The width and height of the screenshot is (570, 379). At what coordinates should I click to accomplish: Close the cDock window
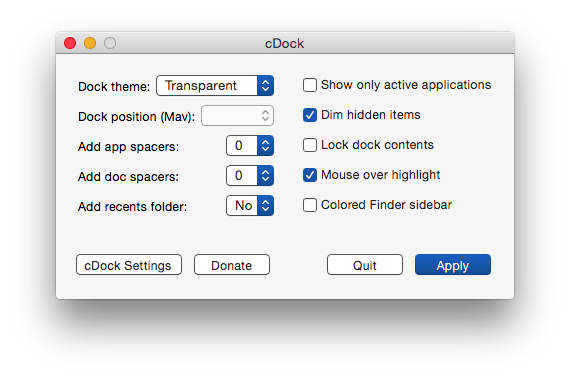coord(70,43)
